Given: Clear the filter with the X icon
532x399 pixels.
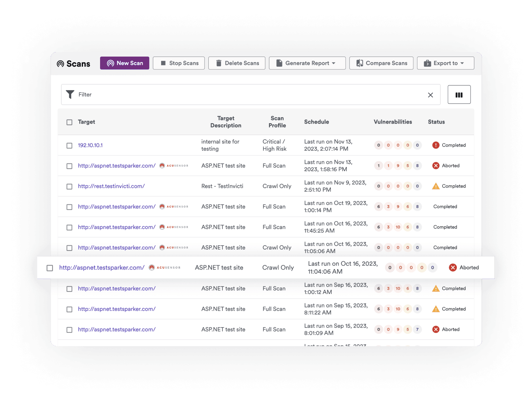Looking at the screenshot, I should (430, 95).
